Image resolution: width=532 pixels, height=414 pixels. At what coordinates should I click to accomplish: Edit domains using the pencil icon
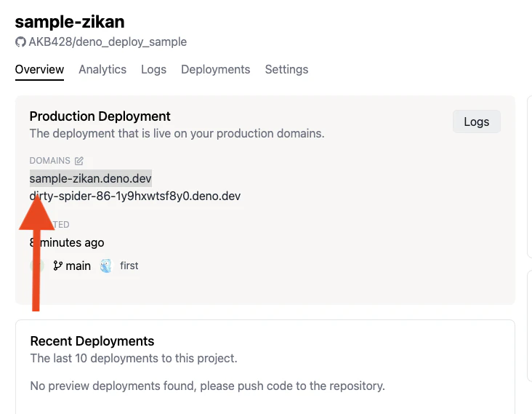(79, 161)
